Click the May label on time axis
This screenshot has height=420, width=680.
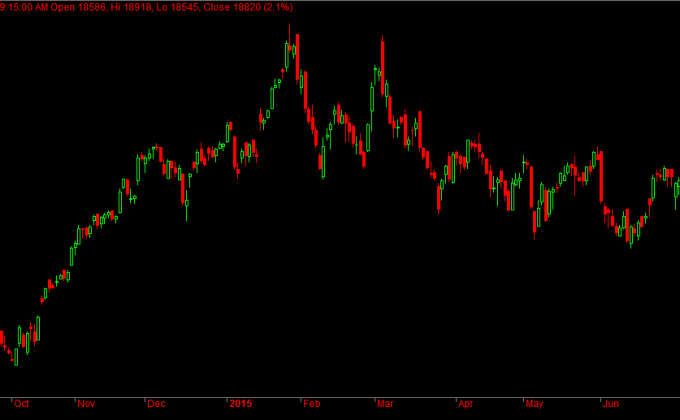click(x=534, y=404)
